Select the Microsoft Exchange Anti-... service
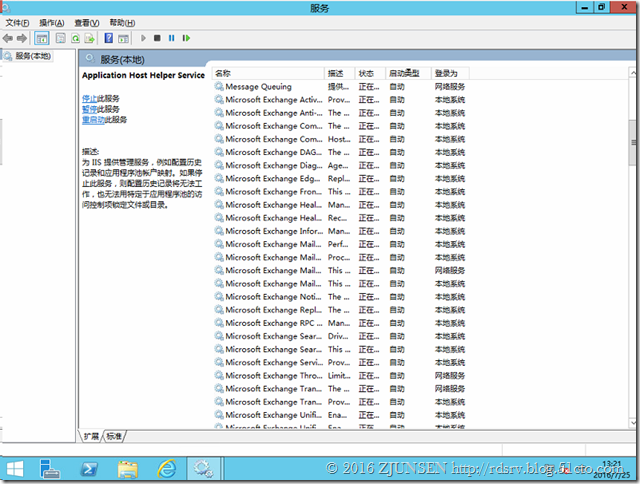Viewport: 640px width, 484px height. tap(340, 113)
